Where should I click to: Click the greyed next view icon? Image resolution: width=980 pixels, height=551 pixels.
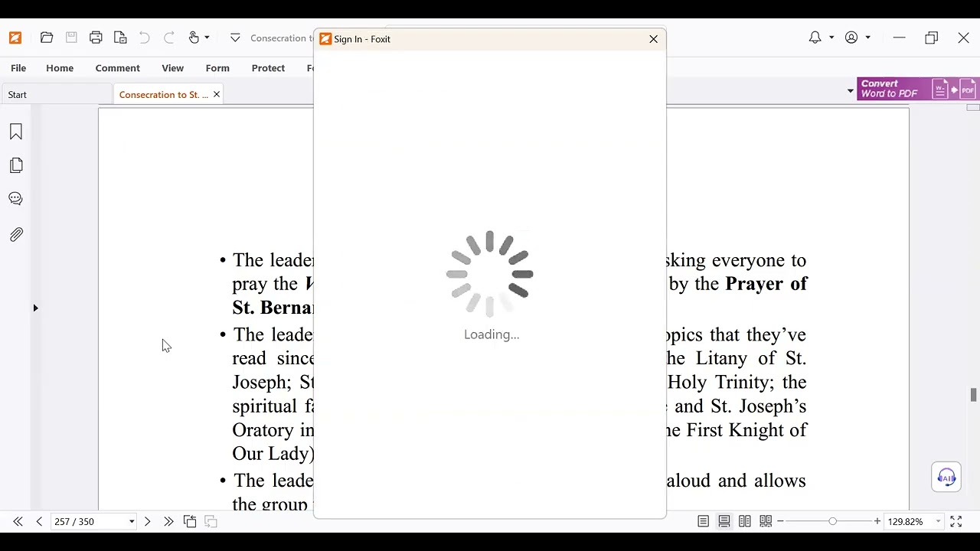211,521
